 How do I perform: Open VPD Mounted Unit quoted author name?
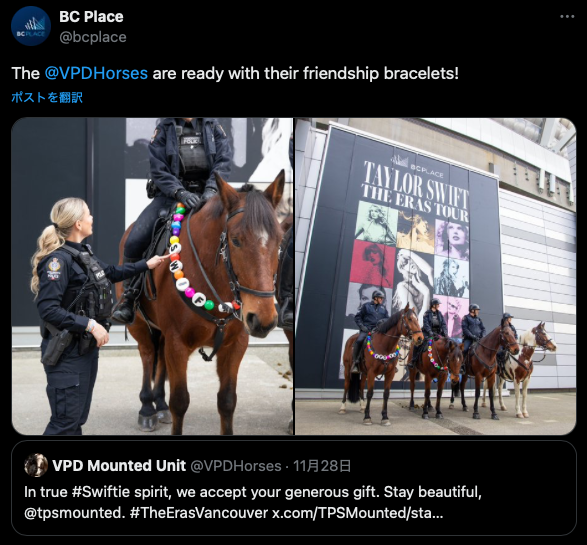click(119, 466)
